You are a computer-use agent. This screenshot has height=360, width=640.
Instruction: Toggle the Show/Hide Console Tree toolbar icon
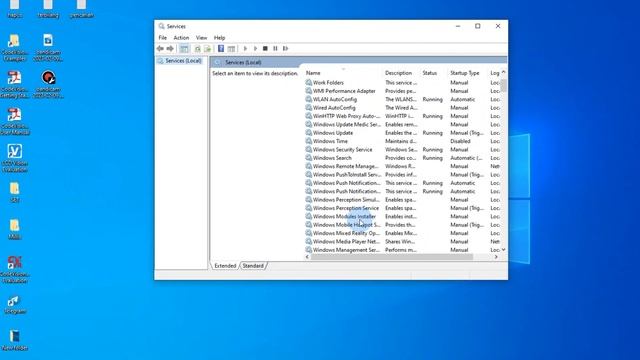coord(184,49)
